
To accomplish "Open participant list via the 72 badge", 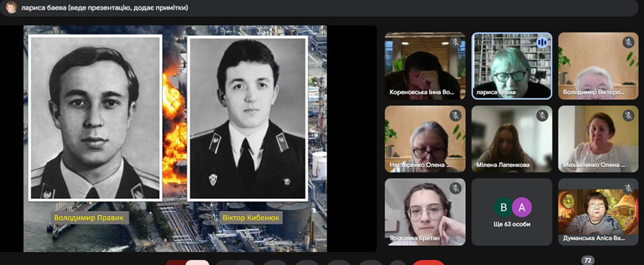I will (x=587, y=260).
